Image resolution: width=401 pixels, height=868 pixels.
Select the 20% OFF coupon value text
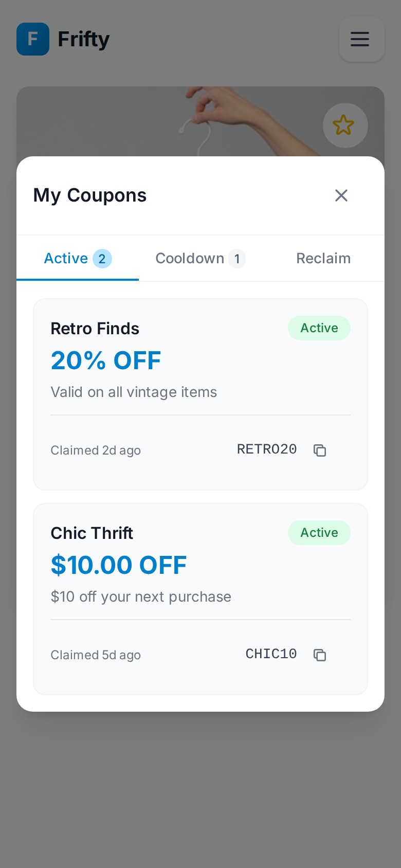[106, 360]
